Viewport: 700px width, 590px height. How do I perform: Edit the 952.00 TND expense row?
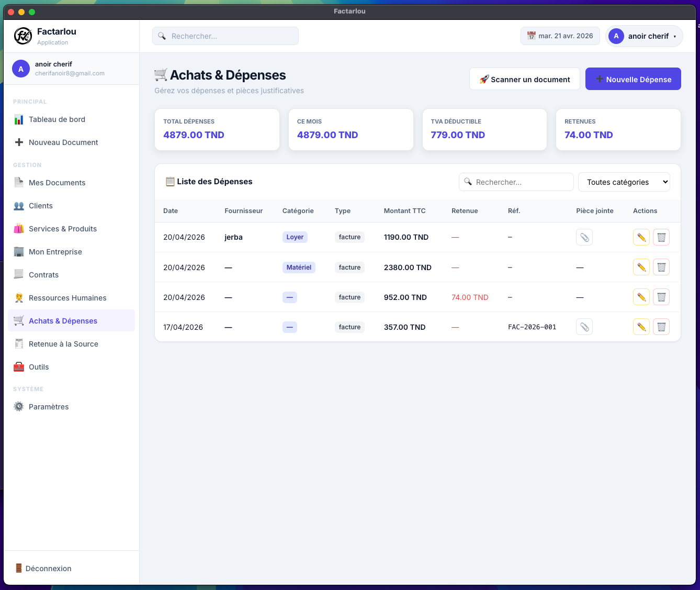point(641,297)
